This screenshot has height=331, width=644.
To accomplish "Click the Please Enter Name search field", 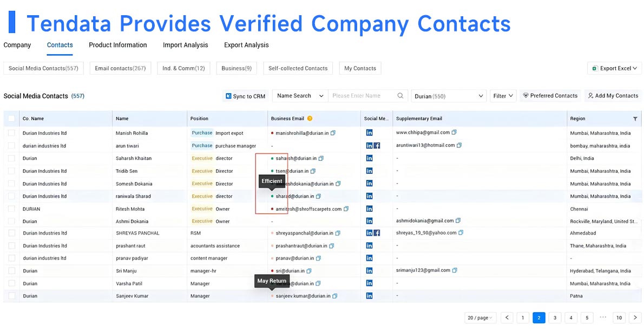I will (363, 96).
